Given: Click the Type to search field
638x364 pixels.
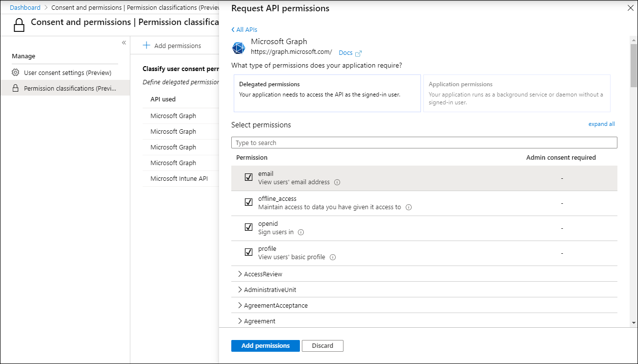Looking at the screenshot, I should [x=424, y=143].
